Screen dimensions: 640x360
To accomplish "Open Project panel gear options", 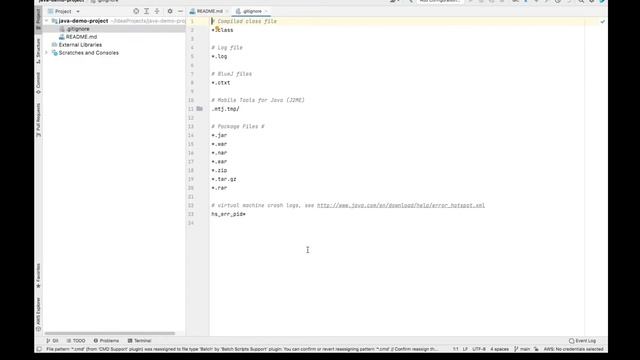I will tap(170, 11).
